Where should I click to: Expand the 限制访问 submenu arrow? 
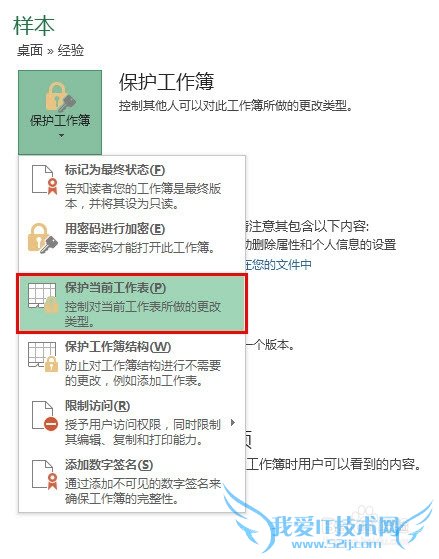pyautogui.click(x=233, y=422)
